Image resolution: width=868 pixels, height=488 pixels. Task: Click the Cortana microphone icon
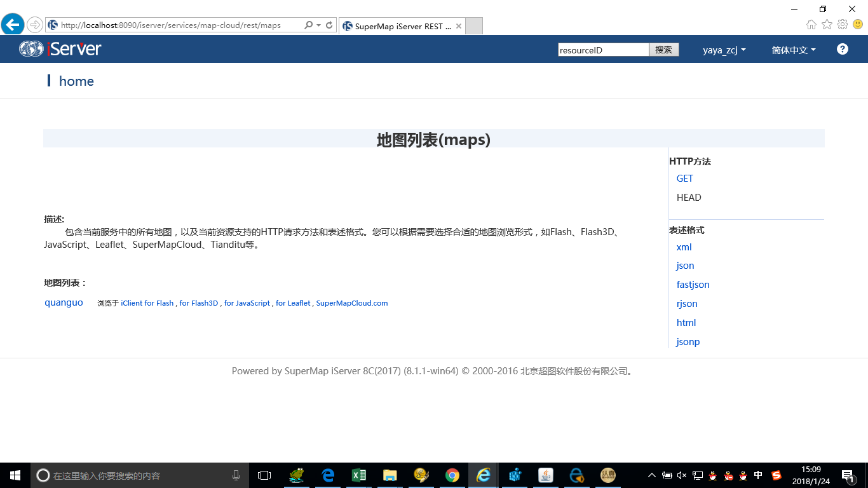(x=236, y=475)
